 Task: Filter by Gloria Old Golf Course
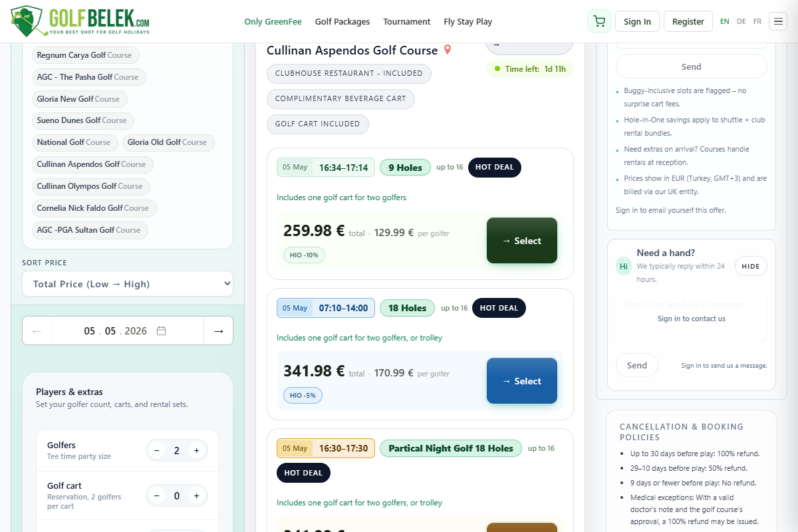click(168, 142)
